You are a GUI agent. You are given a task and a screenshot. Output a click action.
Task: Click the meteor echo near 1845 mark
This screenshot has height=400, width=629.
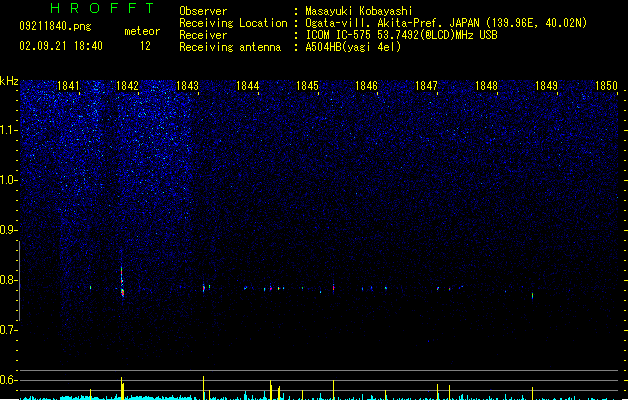tap(333, 287)
